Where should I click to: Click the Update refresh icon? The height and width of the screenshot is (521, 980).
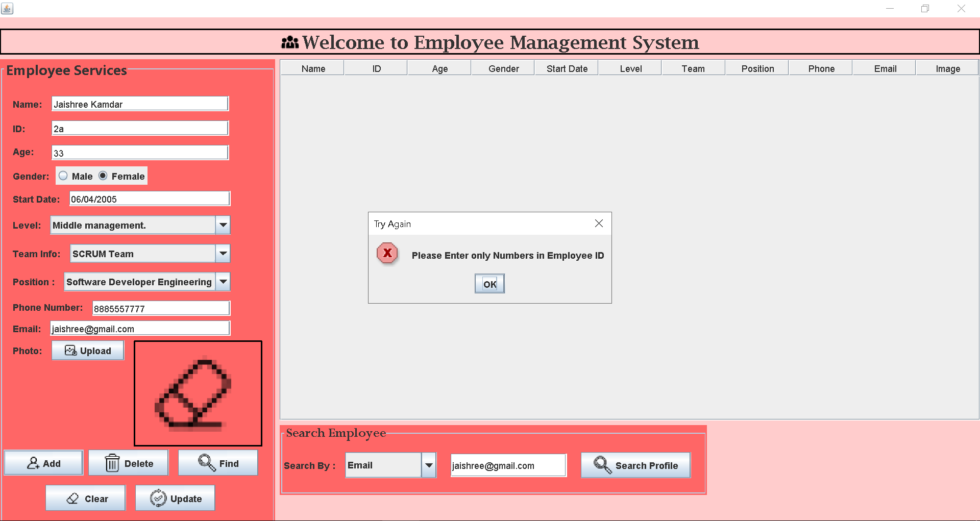158,498
